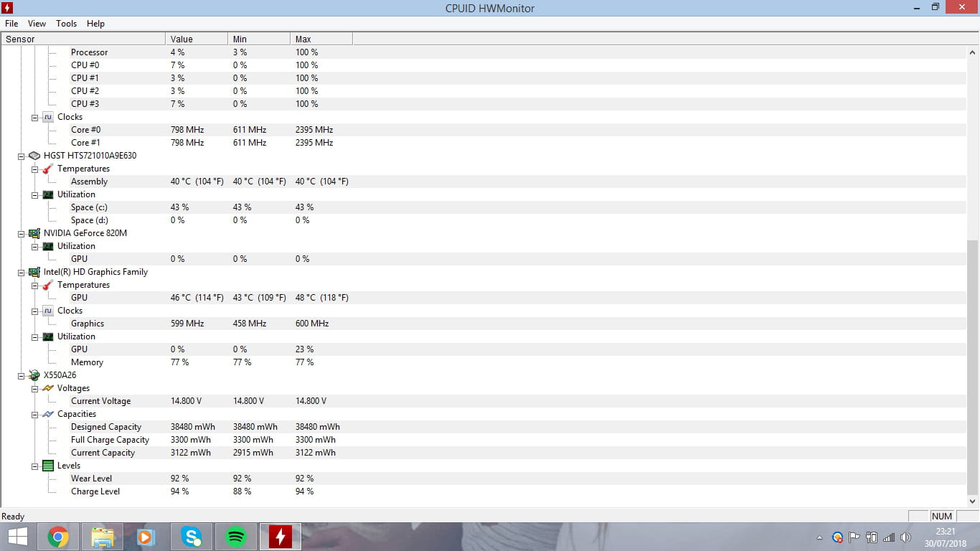Open Skype from the taskbar

click(x=191, y=536)
